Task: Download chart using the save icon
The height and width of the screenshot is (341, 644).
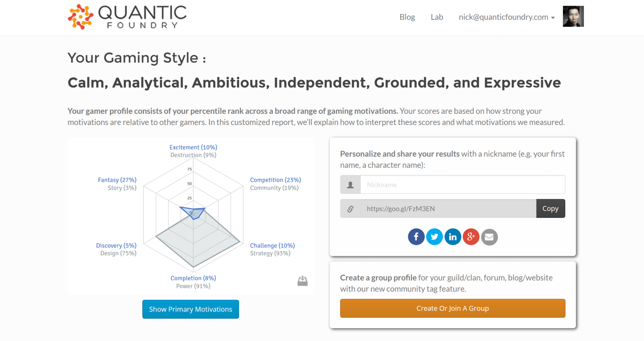Action: 302,281
